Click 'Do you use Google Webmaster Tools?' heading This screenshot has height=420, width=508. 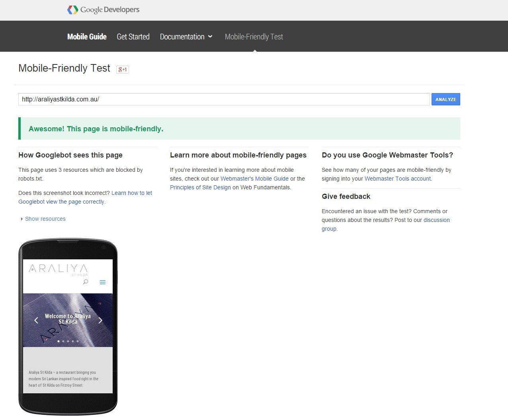coord(387,155)
